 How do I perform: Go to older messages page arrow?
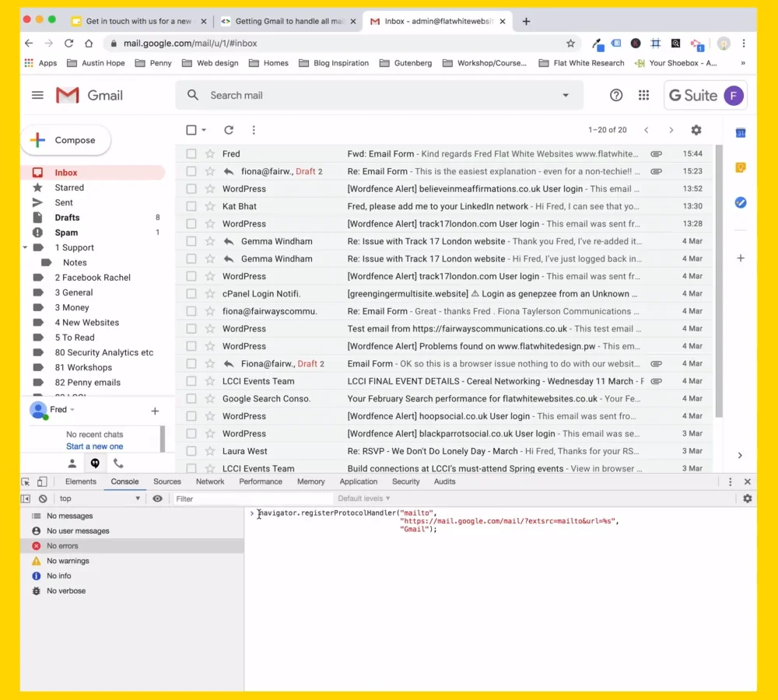pos(671,130)
